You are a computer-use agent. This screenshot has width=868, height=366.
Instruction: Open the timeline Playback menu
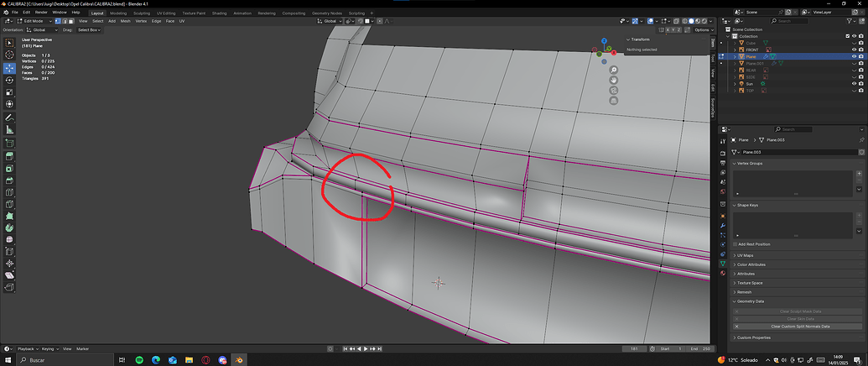tap(28, 349)
